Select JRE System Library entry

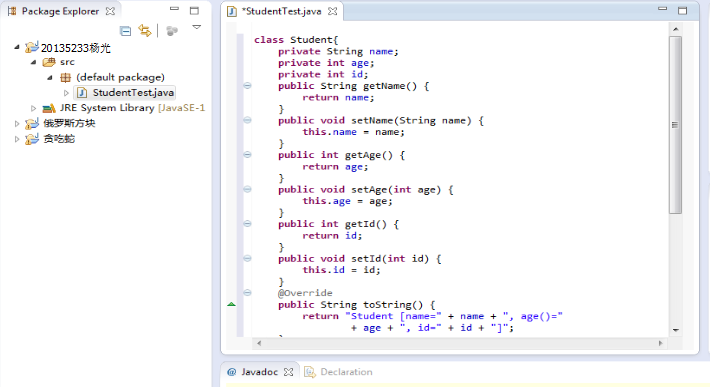click(x=132, y=108)
